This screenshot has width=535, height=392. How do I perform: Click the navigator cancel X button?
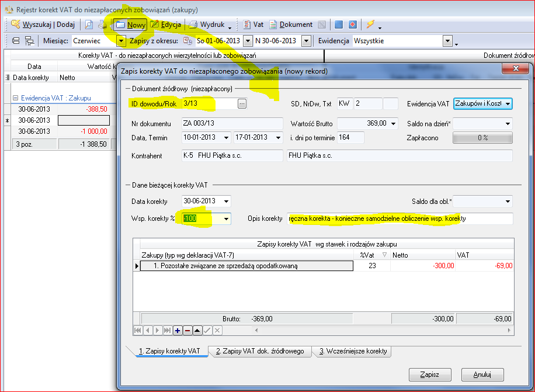[217, 330]
